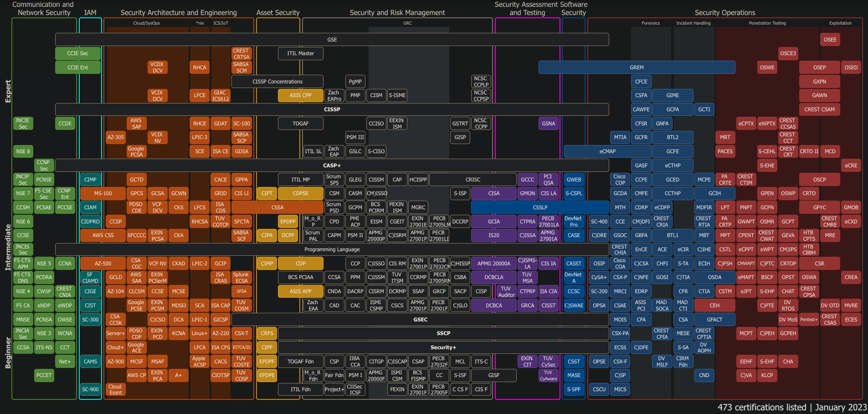Viewport: 868px width, 414px height.
Task: Click the OSDA certification
Action: pos(715,277)
